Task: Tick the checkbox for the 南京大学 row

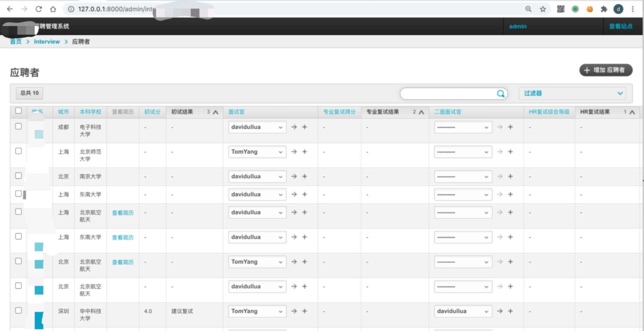Action: [x=18, y=176]
